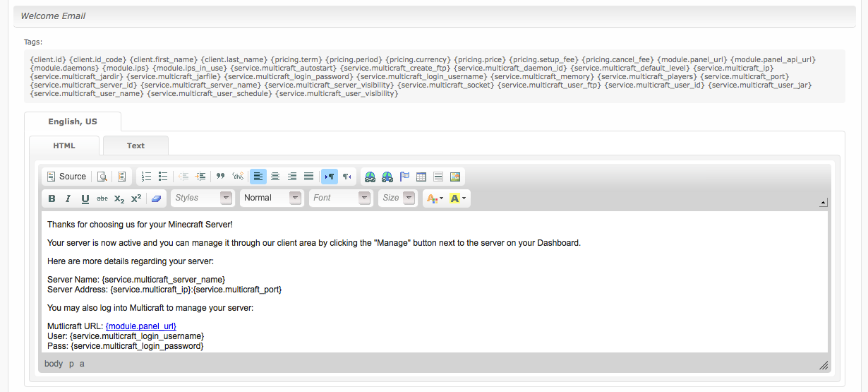Click the Remove Format eraser icon
The width and height of the screenshot is (868, 392).
pos(157,198)
